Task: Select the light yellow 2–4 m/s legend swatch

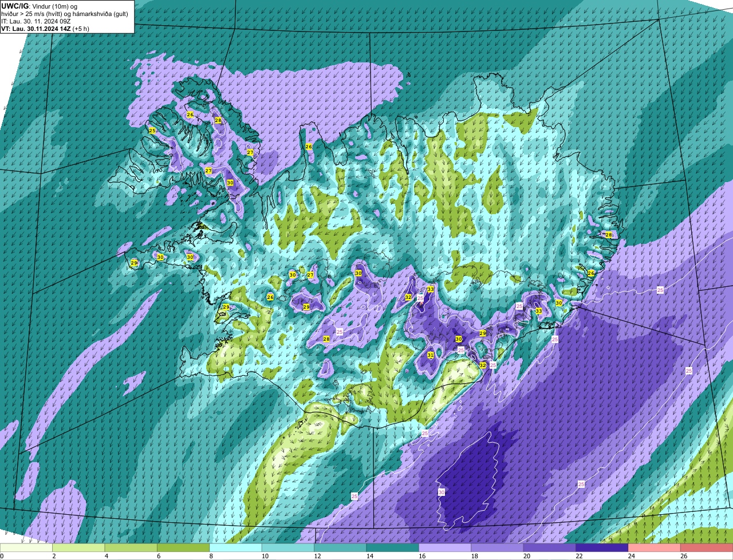Action: 79,548
